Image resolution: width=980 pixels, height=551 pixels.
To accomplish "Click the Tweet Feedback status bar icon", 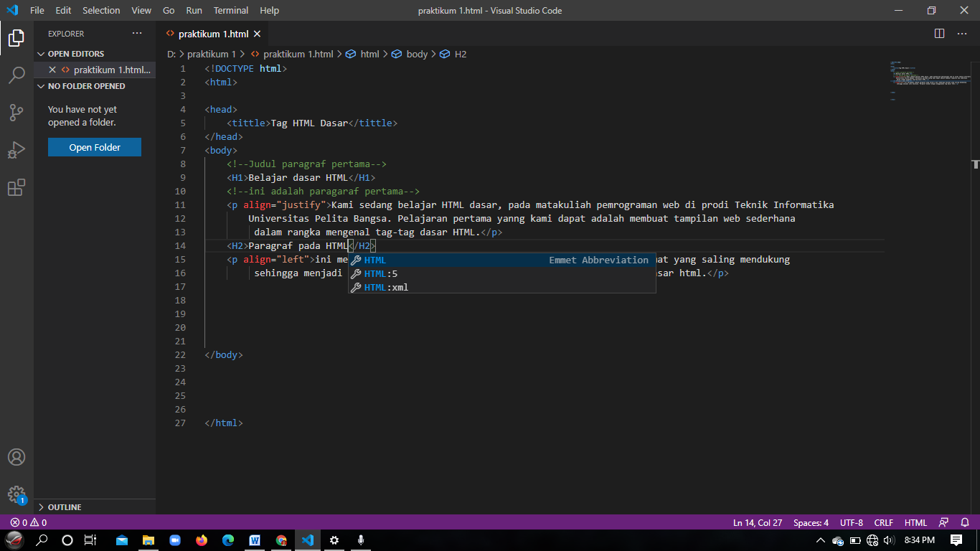I will click(943, 522).
